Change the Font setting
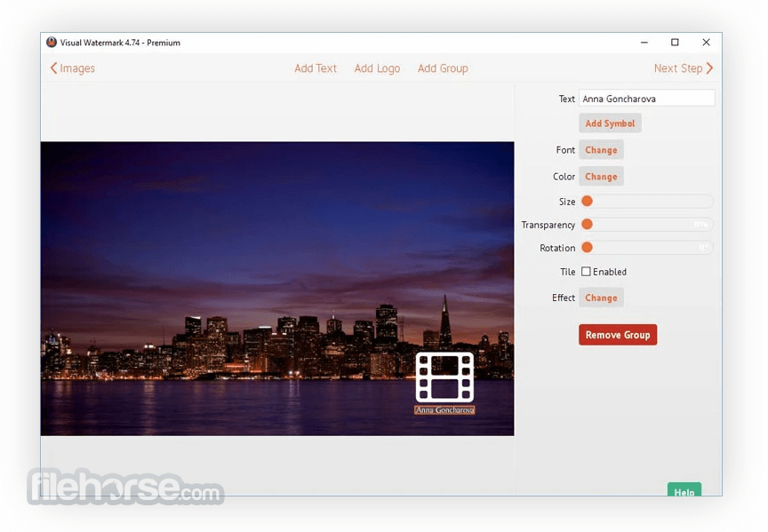Screen dimensions: 768x532 point(601,150)
